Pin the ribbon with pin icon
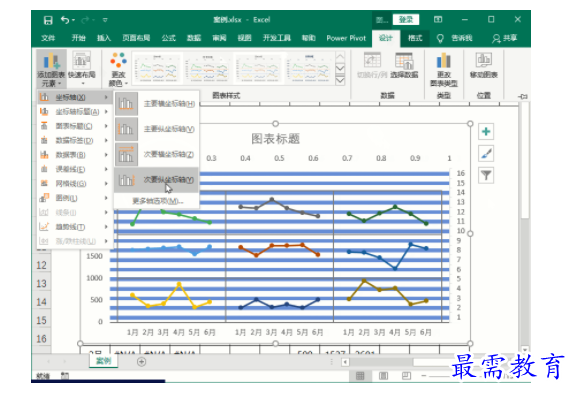The image size is (573, 398). coord(523,96)
